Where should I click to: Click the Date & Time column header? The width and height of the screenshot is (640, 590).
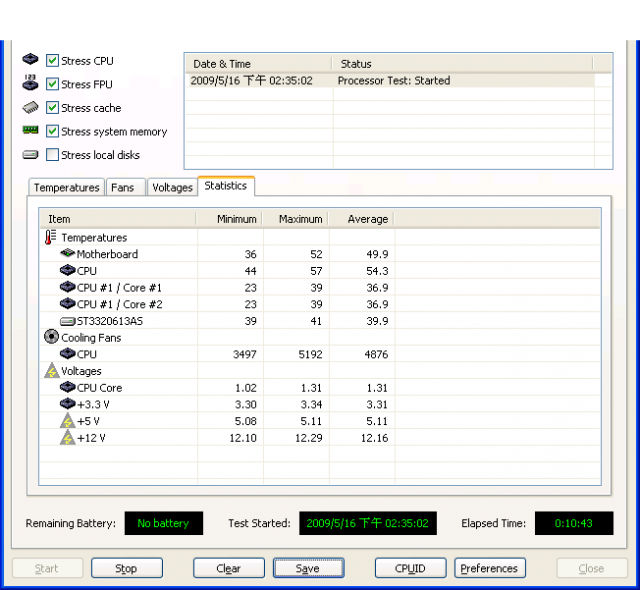(259, 64)
